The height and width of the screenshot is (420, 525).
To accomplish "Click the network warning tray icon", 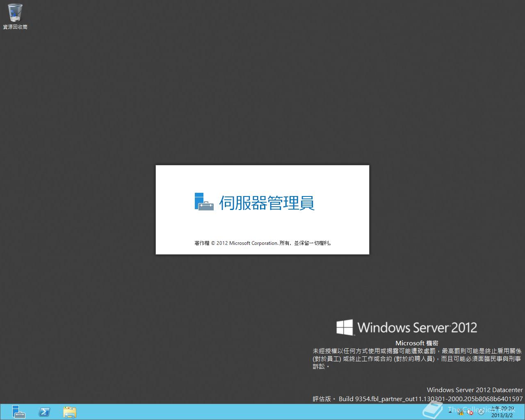I will (x=461, y=412).
